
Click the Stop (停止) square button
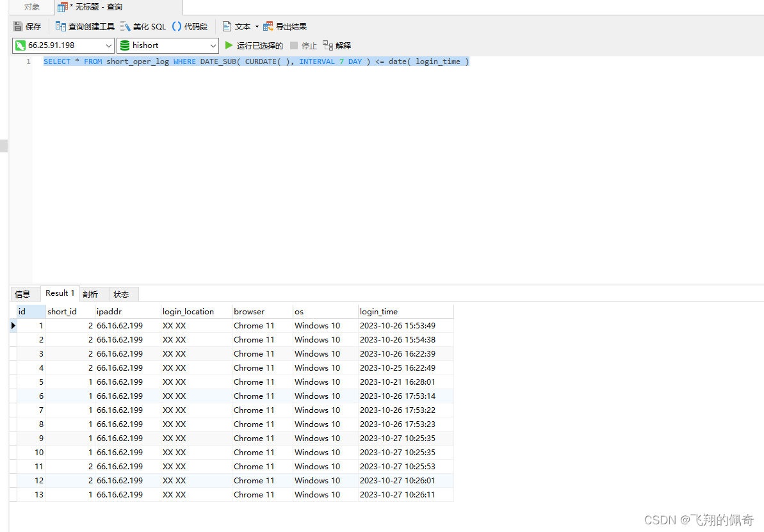click(x=294, y=45)
